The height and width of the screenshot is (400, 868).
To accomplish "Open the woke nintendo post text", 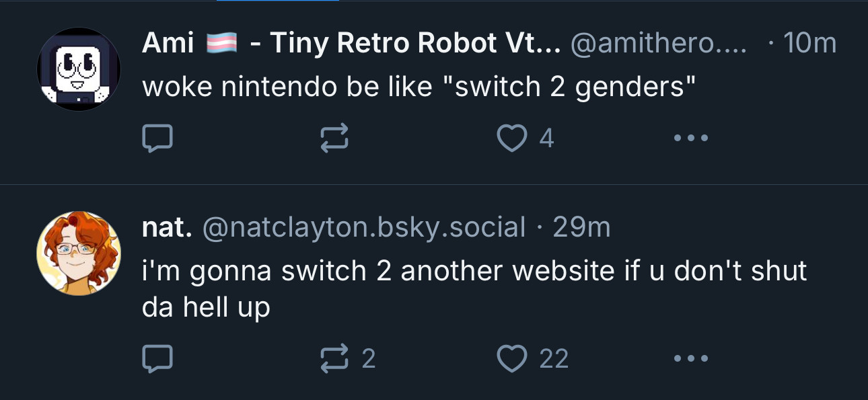I will [x=419, y=87].
